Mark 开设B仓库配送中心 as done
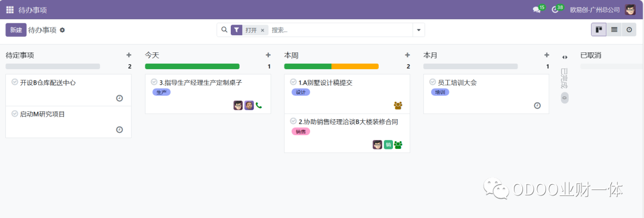 (x=15, y=82)
